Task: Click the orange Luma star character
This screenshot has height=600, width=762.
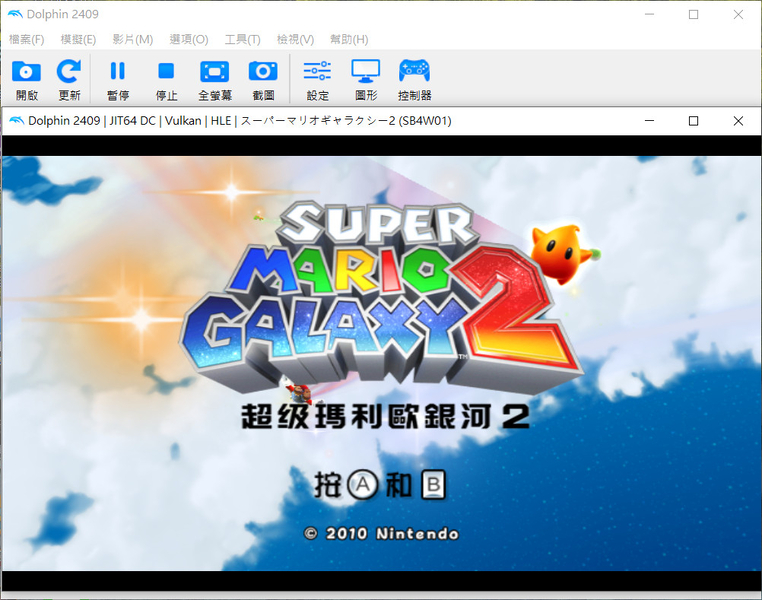Action: (x=563, y=254)
